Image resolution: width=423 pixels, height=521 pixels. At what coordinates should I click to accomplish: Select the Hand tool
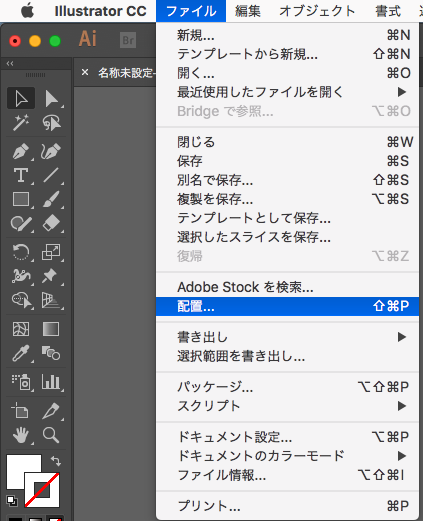[21, 435]
